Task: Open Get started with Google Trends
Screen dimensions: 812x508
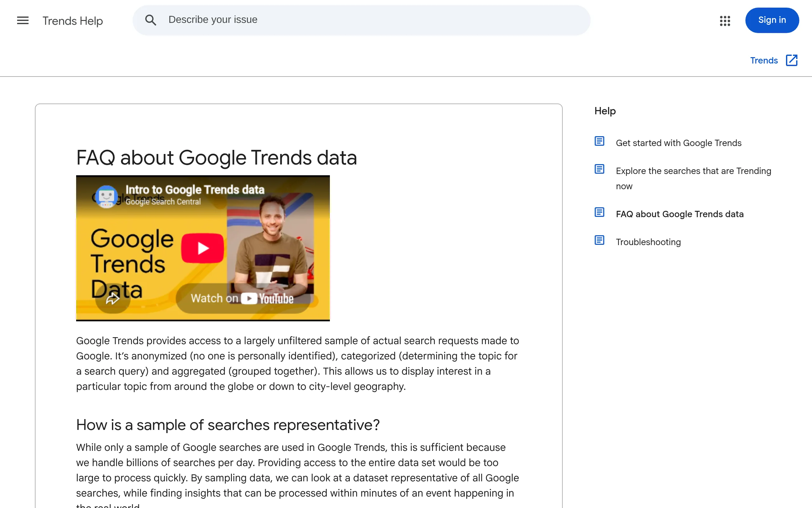Action: click(678, 143)
